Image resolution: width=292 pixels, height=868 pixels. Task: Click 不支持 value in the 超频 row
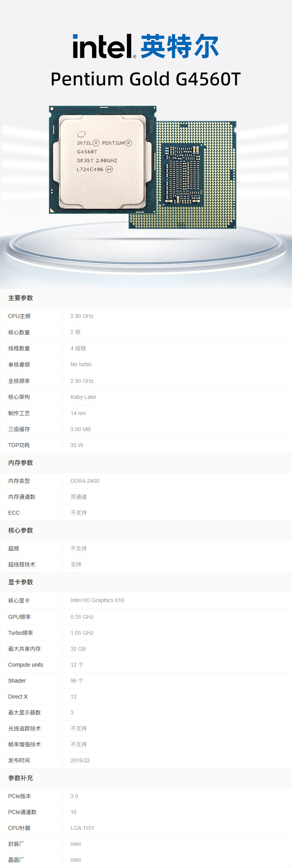click(x=78, y=548)
